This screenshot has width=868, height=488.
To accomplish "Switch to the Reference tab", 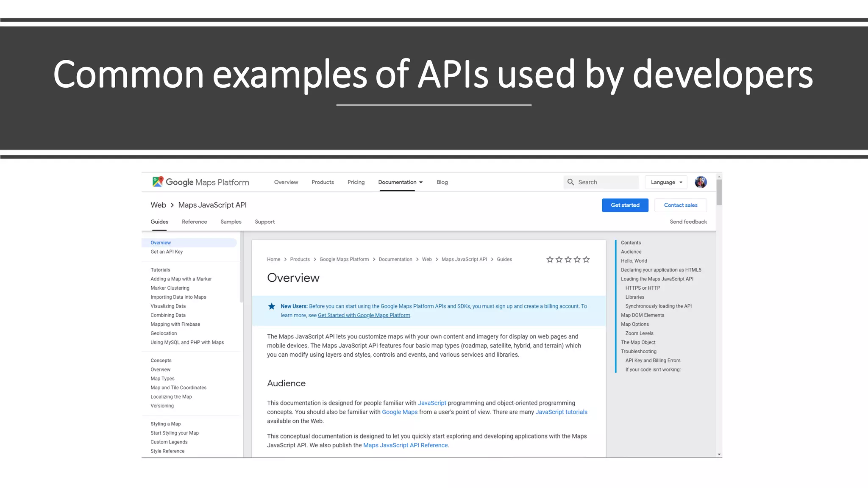I will tap(194, 222).
